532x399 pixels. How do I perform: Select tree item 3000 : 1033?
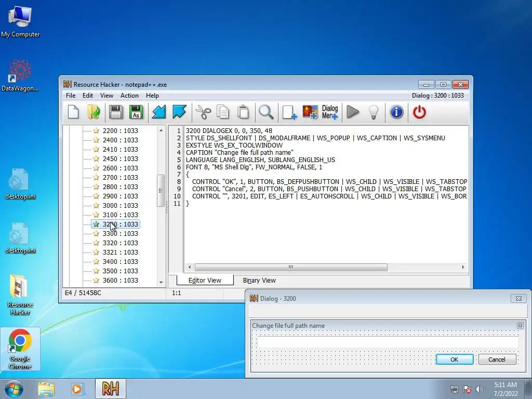(x=120, y=205)
